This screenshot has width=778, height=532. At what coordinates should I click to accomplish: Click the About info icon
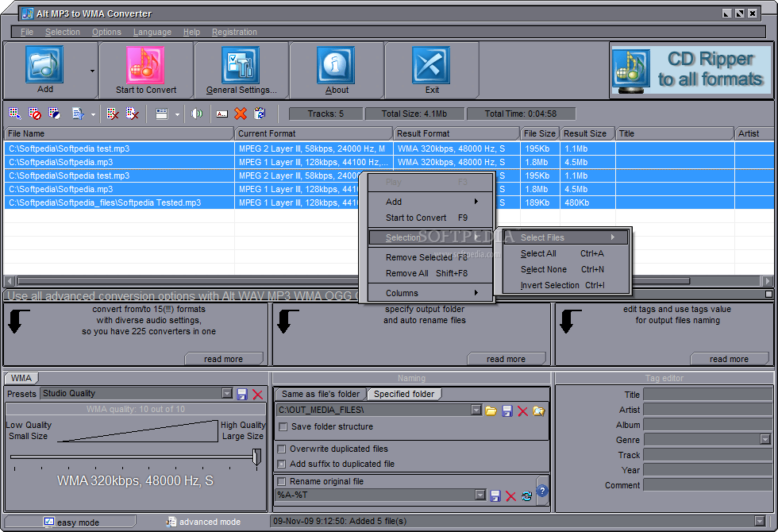click(336, 65)
